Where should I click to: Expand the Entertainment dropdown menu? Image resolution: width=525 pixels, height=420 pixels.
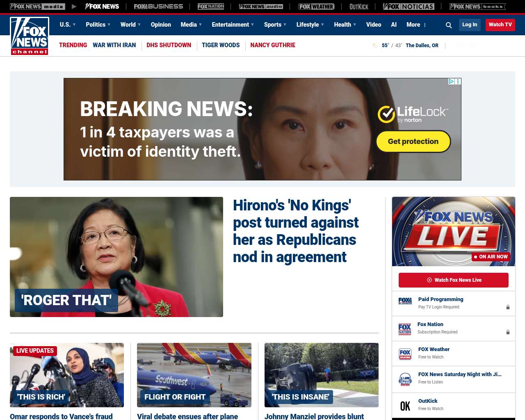pyautogui.click(x=233, y=25)
